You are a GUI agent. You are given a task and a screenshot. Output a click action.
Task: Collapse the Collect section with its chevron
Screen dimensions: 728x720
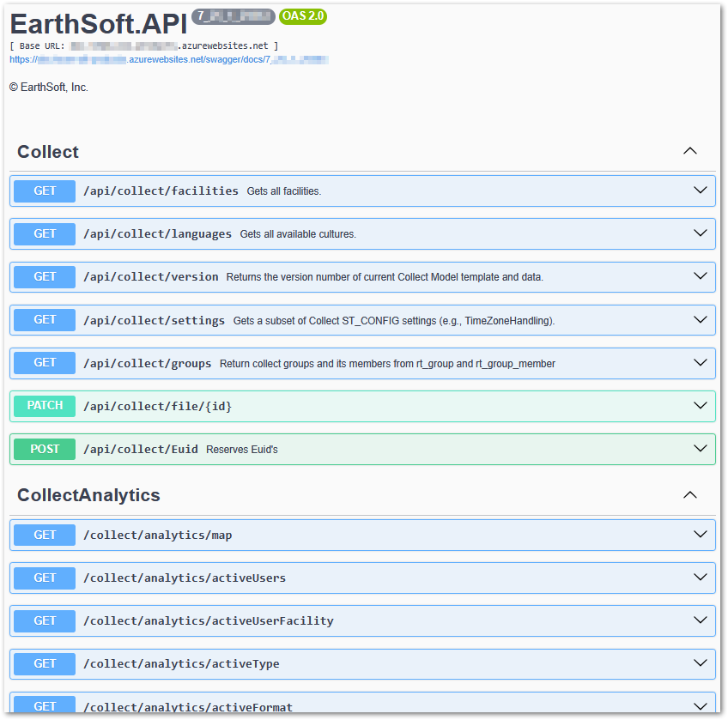[x=690, y=150]
